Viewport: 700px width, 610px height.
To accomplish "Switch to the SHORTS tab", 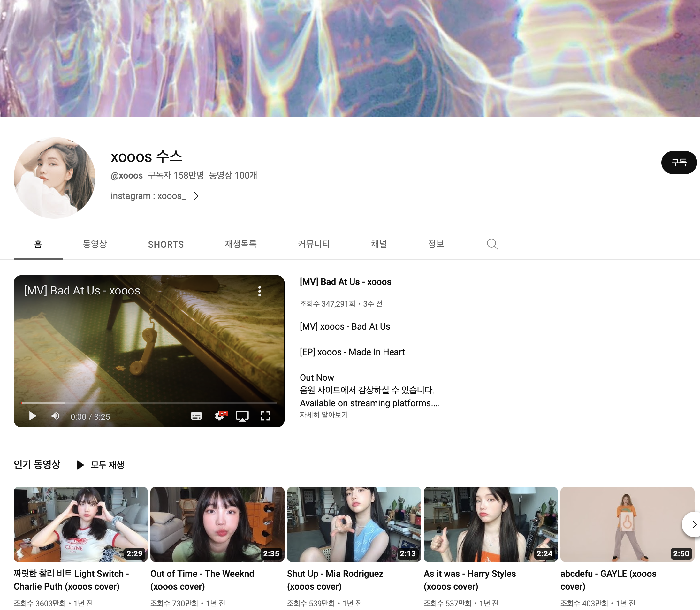I will coord(166,244).
